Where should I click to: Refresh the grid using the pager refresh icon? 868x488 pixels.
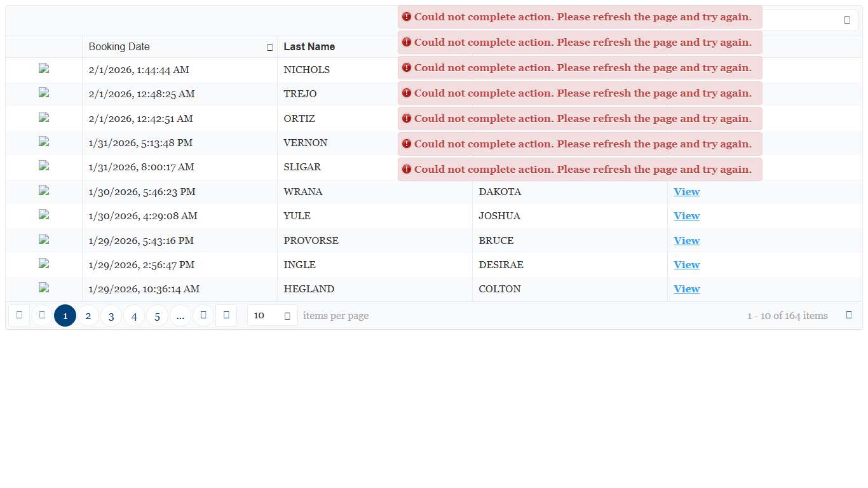point(849,315)
